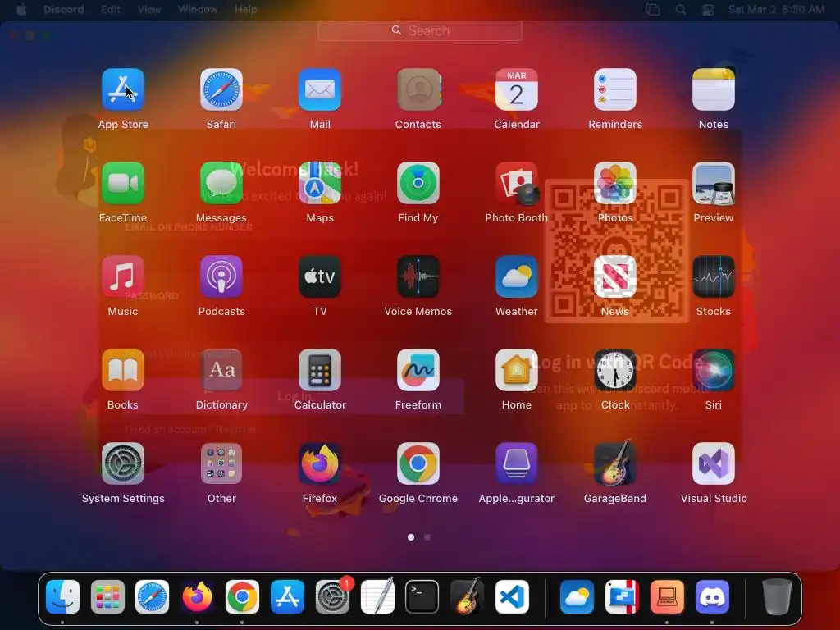Open System Settings from Launchpad grid
This screenshot has height=630, width=840.
point(123,463)
